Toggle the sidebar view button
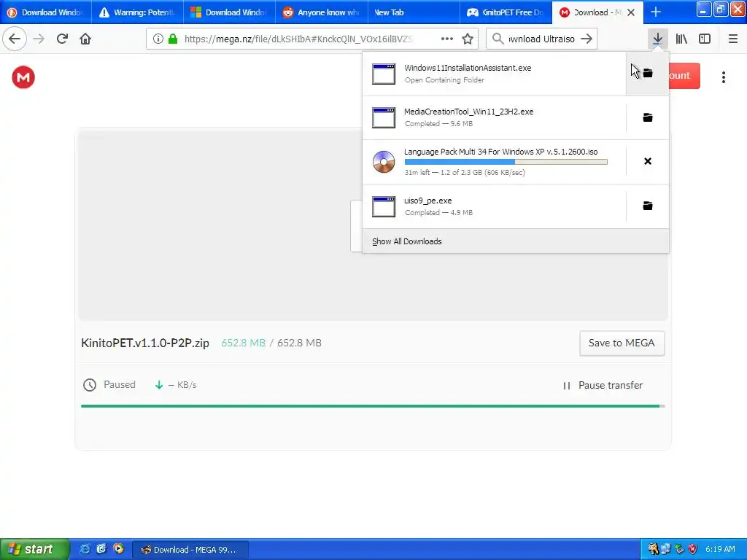This screenshot has width=747, height=560. click(x=705, y=39)
